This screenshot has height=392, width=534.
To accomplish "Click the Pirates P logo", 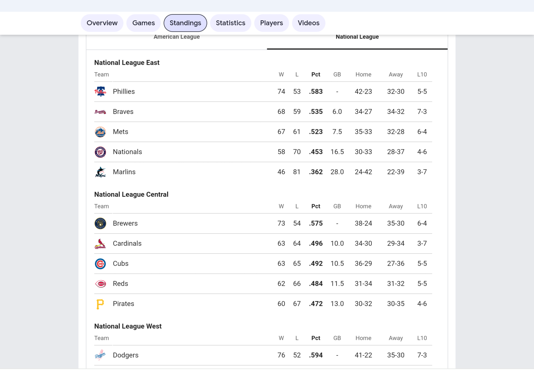I will 100,304.
